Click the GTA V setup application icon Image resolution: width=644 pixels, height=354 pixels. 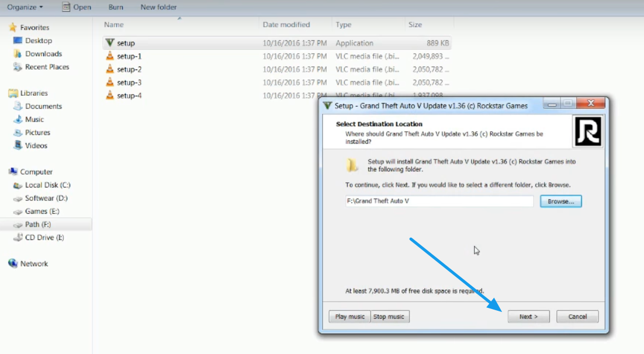pyautogui.click(x=110, y=43)
